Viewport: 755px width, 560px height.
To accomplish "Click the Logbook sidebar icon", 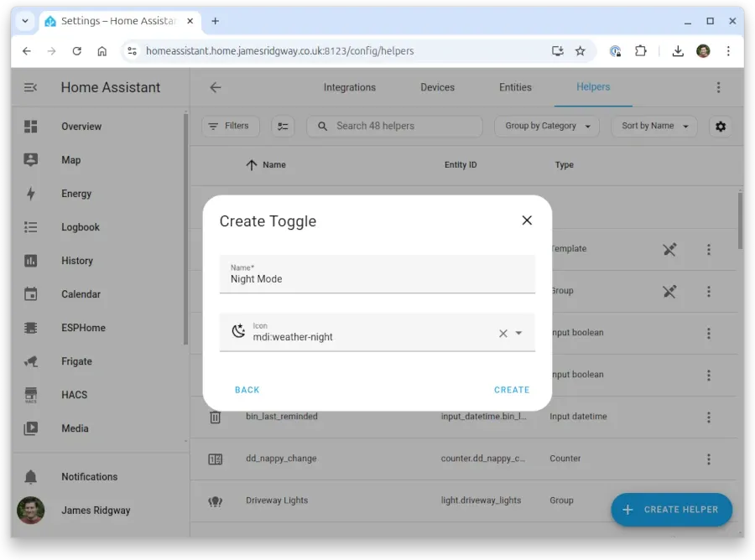I will [31, 227].
